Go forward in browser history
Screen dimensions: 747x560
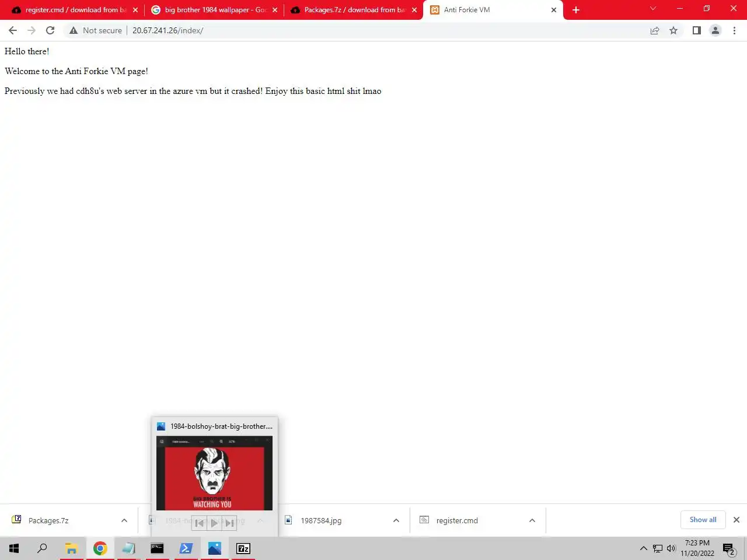[x=32, y=30]
